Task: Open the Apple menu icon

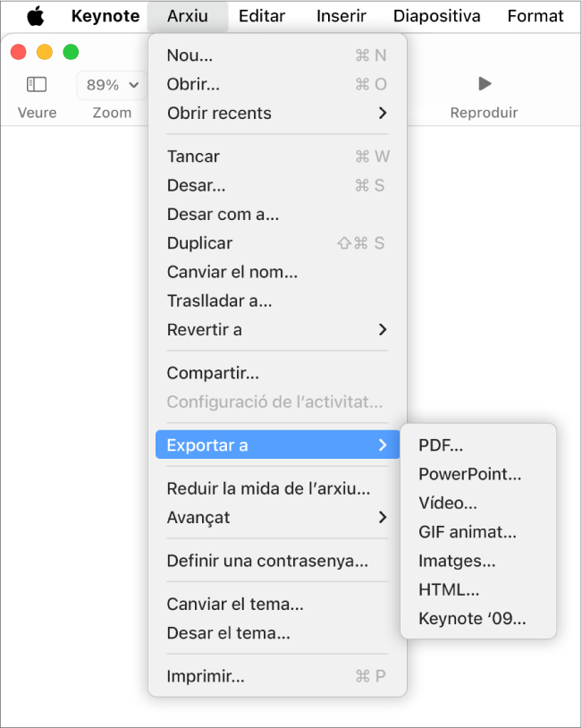Action: pyautogui.click(x=36, y=16)
